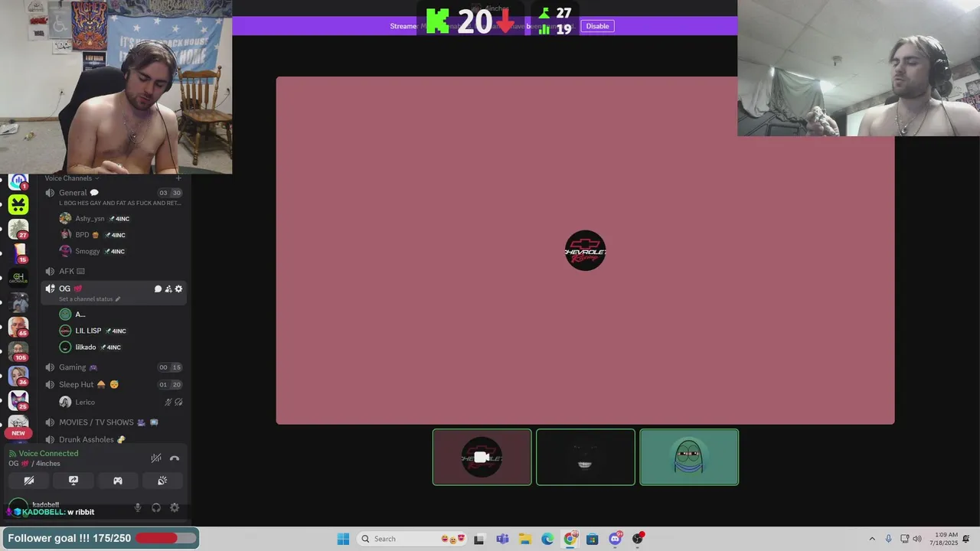Disconnect from voice with the hang-up icon
The width and height of the screenshot is (980, 551).
click(175, 458)
